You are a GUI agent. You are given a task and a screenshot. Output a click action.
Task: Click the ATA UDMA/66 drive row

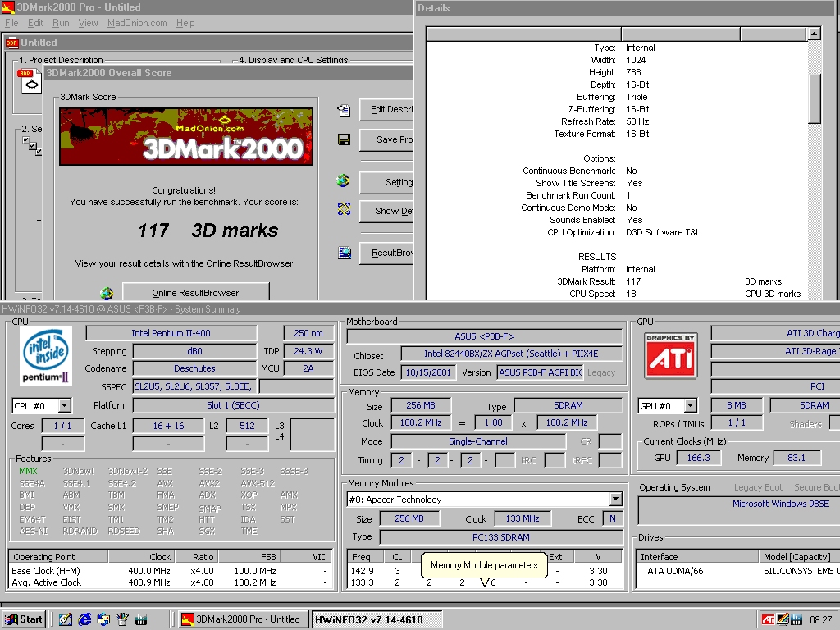(x=737, y=571)
